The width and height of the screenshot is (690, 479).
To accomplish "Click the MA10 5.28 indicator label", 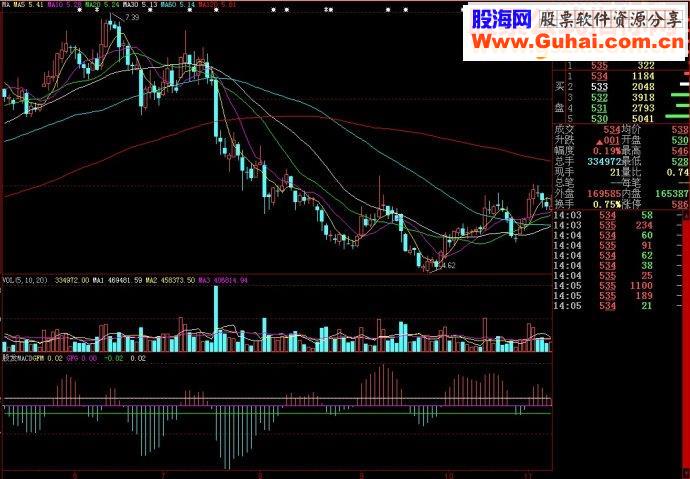I will coord(64,4).
